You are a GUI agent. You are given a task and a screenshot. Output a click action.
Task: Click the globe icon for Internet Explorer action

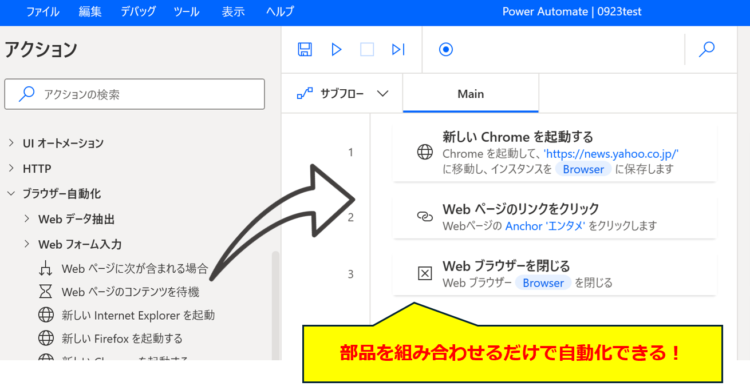pos(46,315)
